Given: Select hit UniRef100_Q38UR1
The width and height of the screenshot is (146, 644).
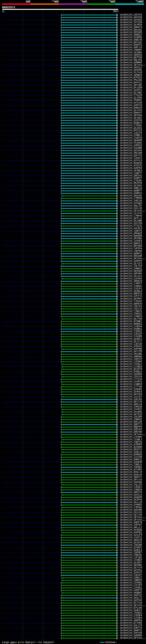Looking at the screenshot, I should click(x=131, y=389).
